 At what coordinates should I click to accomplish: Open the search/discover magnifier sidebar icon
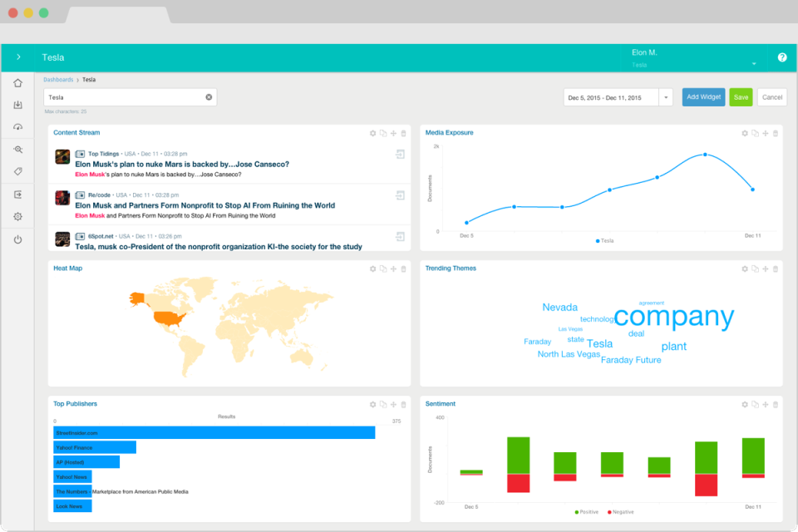[17, 150]
